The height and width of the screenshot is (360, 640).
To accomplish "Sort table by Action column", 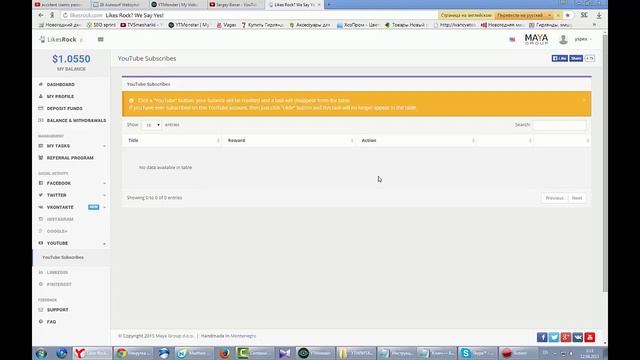I will coord(416,140).
